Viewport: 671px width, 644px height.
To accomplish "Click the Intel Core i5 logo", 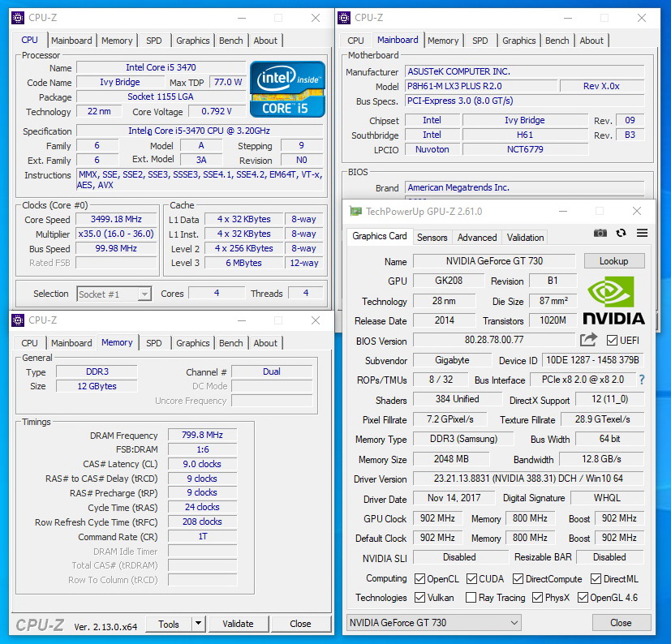I will (x=287, y=88).
